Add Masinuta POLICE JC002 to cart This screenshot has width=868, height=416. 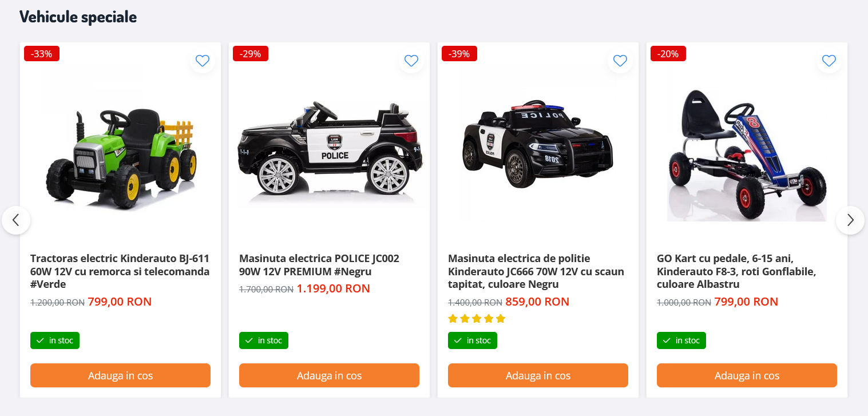click(329, 375)
